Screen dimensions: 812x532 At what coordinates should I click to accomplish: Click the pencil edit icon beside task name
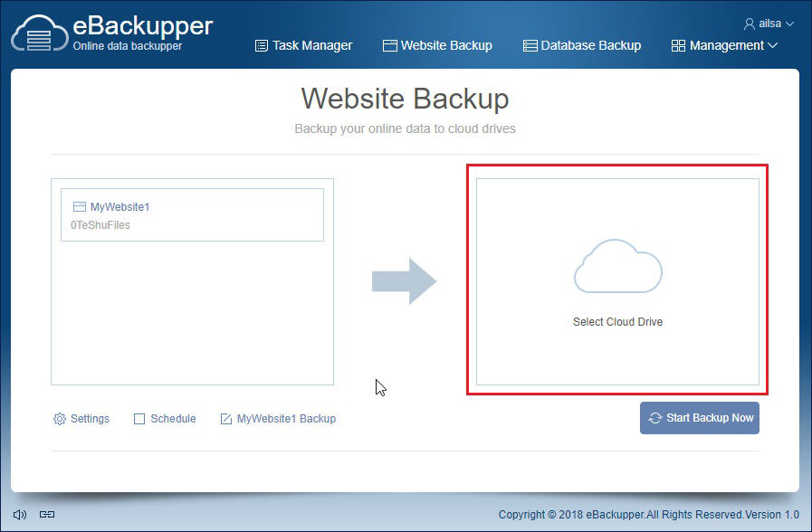[x=225, y=419]
